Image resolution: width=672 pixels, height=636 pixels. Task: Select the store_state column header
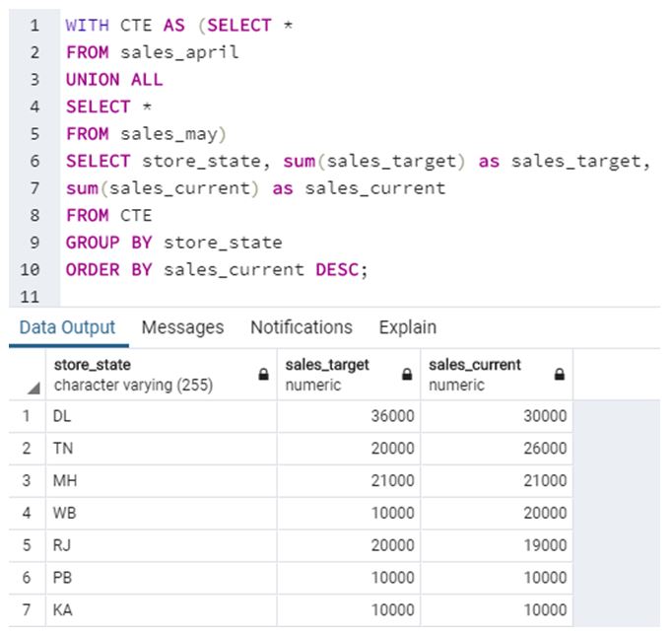[148, 375]
